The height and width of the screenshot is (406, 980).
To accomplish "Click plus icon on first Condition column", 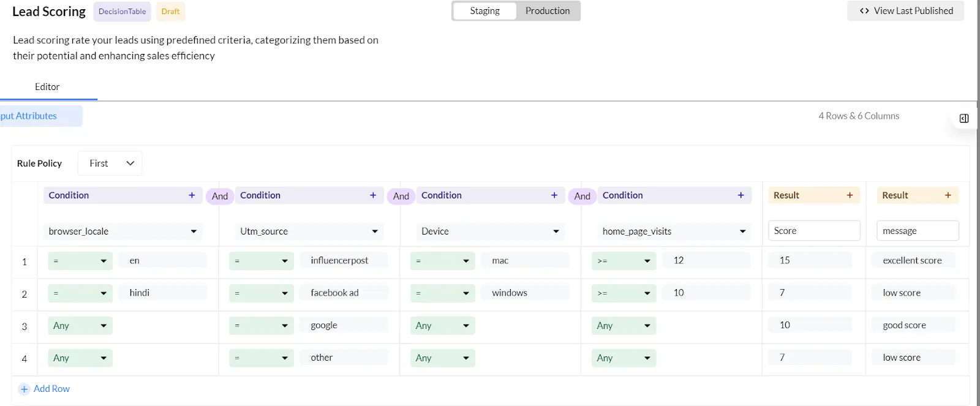I will coord(192,195).
